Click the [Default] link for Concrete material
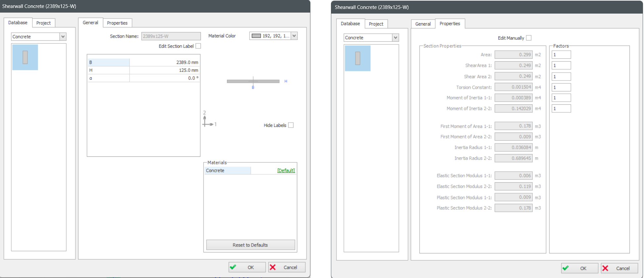 (286, 171)
